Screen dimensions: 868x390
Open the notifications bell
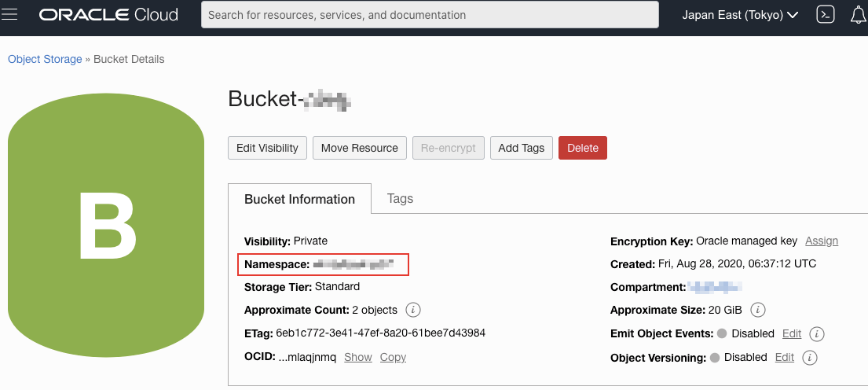click(858, 15)
